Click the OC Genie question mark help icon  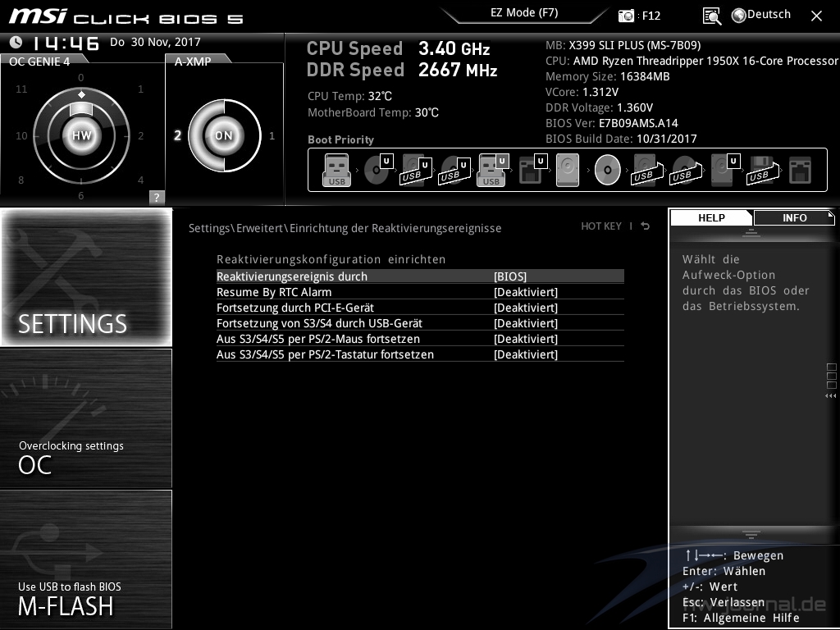click(x=157, y=197)
